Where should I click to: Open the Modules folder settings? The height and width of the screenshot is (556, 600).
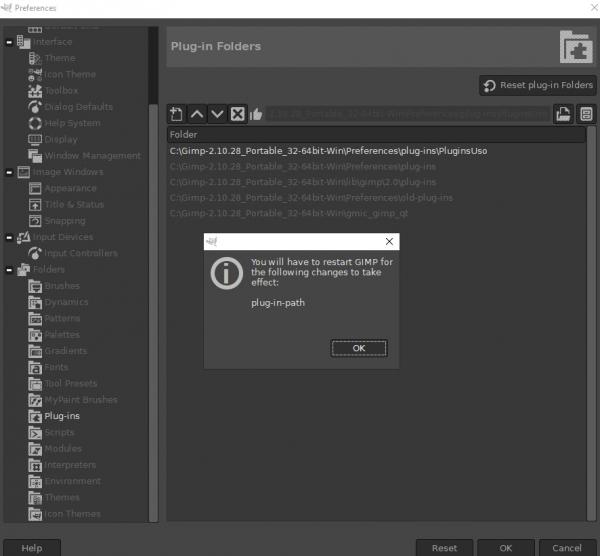point(63,448)
